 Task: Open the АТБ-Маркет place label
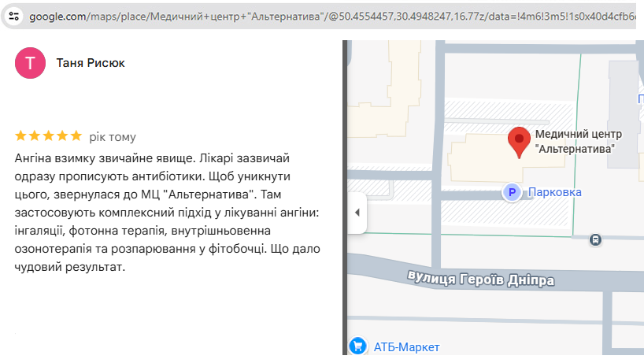pyautogui.click(x=406, y=347)
